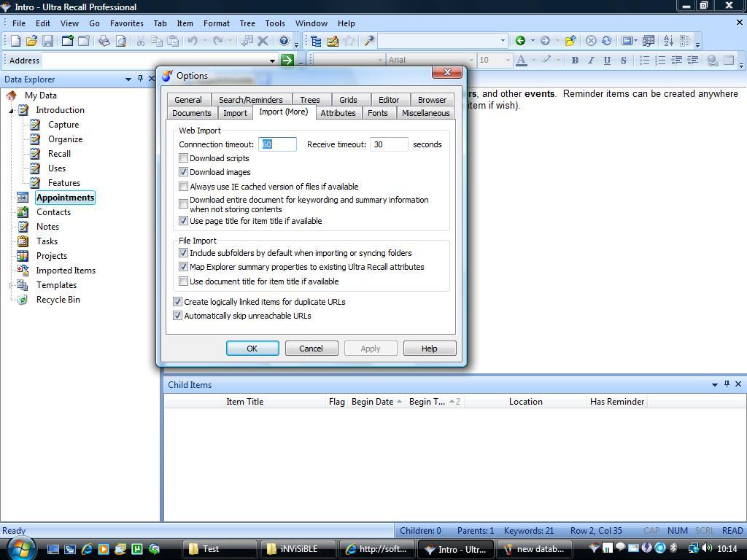This screenshot has width=747, height=560.
Task: Open the Address bar dropdown arrow
Action: coord(272,61)
